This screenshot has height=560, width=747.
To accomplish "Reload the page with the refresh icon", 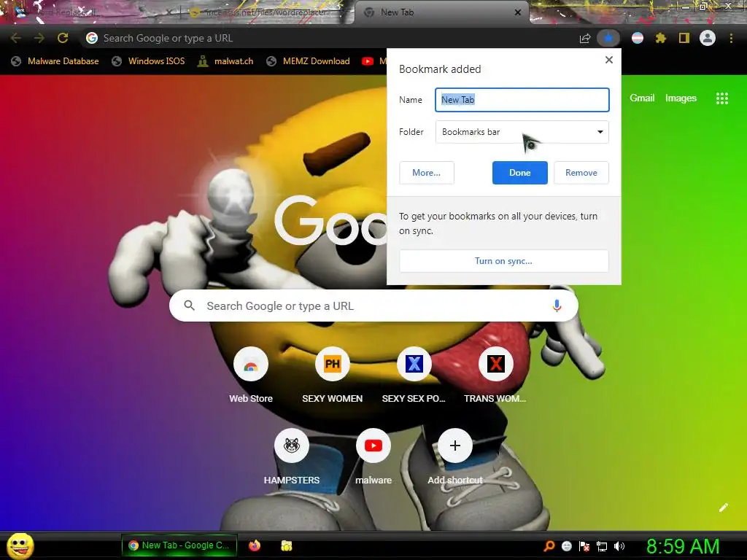I will coord(63,38).
